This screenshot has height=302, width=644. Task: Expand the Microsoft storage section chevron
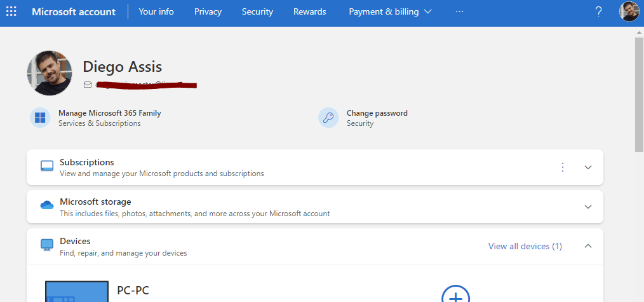[588, 207]
